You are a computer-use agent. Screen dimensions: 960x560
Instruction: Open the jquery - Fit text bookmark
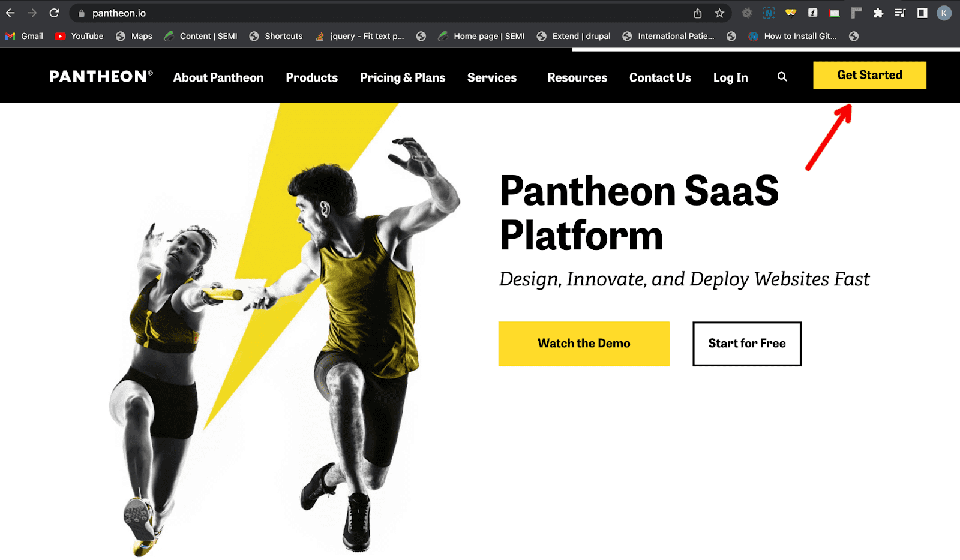360,36
